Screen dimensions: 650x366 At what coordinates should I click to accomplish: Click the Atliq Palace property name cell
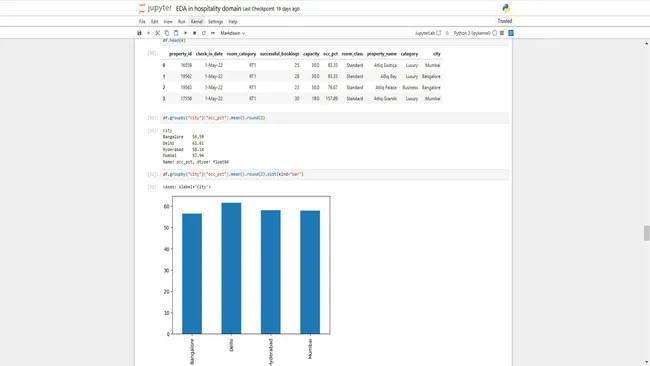[386, 88]
